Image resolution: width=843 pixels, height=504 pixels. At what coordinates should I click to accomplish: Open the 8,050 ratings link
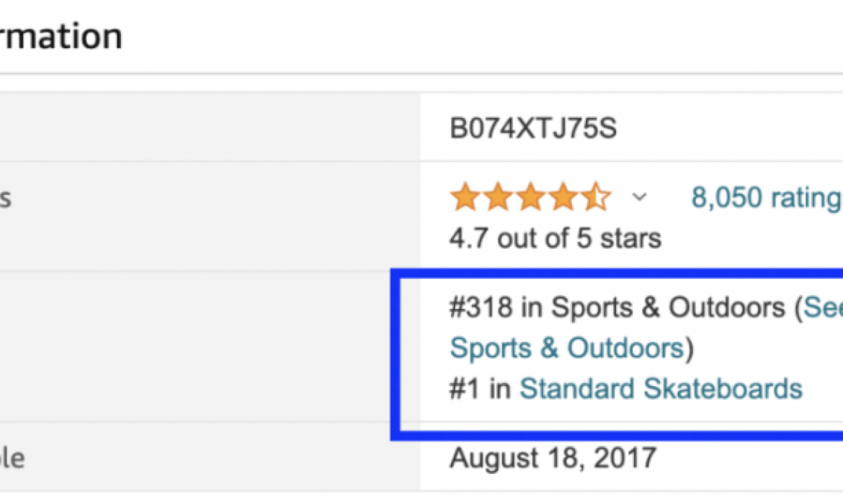tap(767, 197)
